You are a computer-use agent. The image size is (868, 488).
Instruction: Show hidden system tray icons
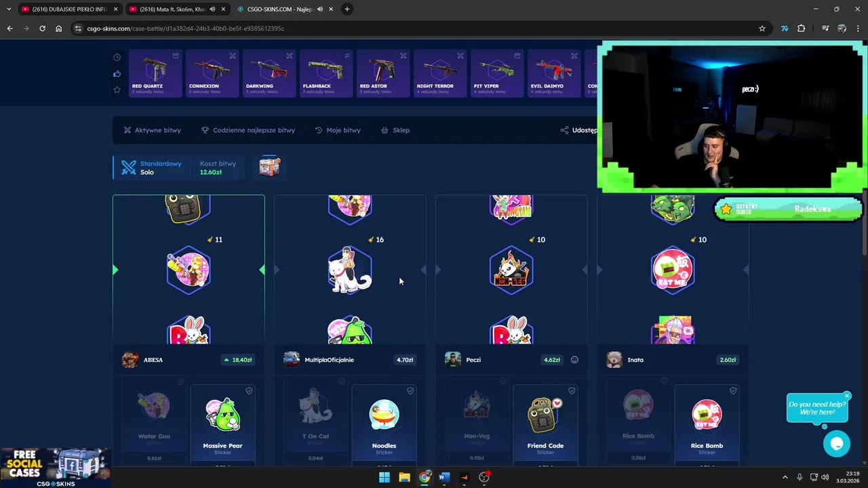[785, 477]
